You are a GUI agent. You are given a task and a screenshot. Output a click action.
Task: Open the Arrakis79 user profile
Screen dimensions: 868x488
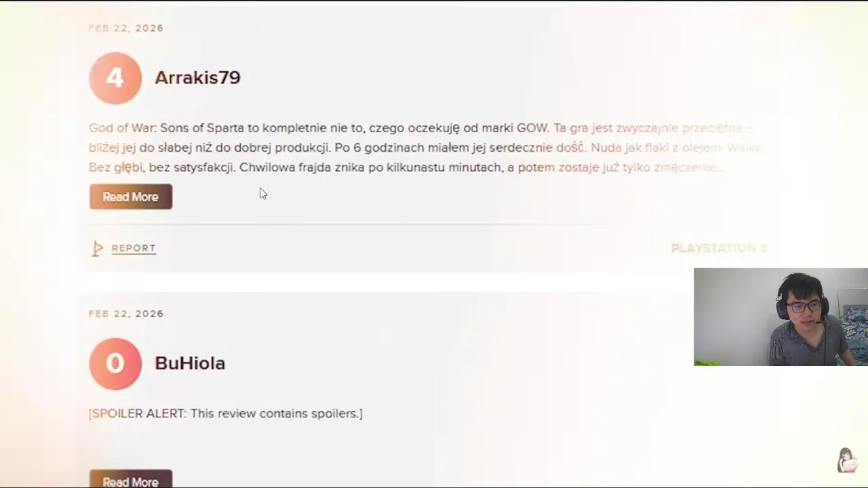(197, 78)
